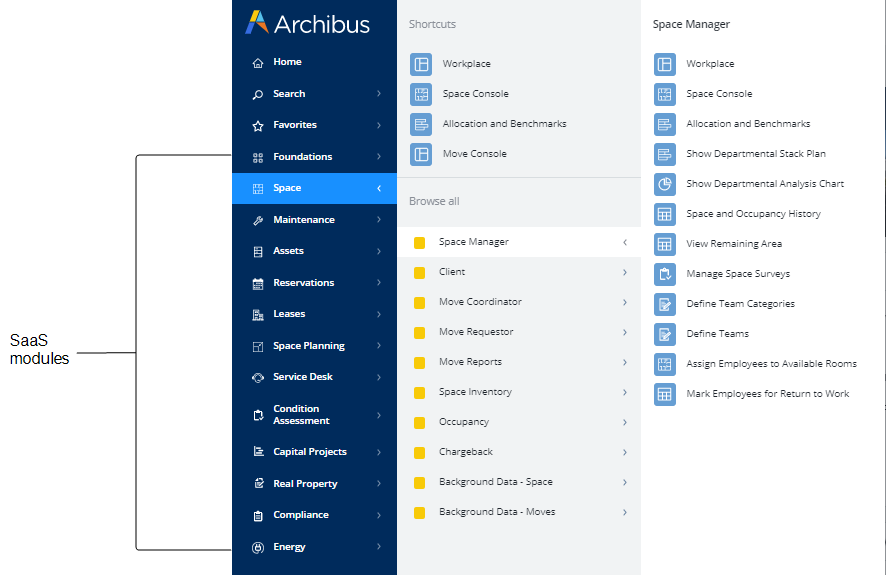Click Manage Space Surveys clipboard icon

tap(664, 274)
